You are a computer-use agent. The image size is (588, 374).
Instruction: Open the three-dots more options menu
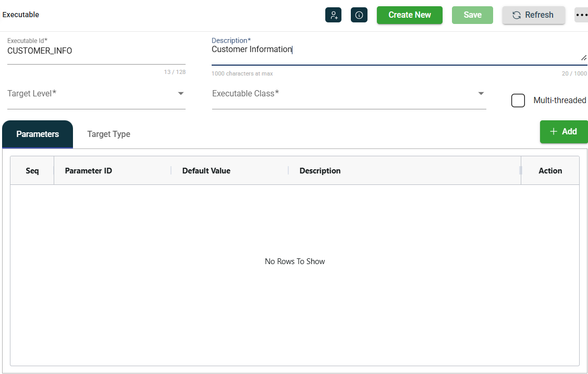point(581,15)
